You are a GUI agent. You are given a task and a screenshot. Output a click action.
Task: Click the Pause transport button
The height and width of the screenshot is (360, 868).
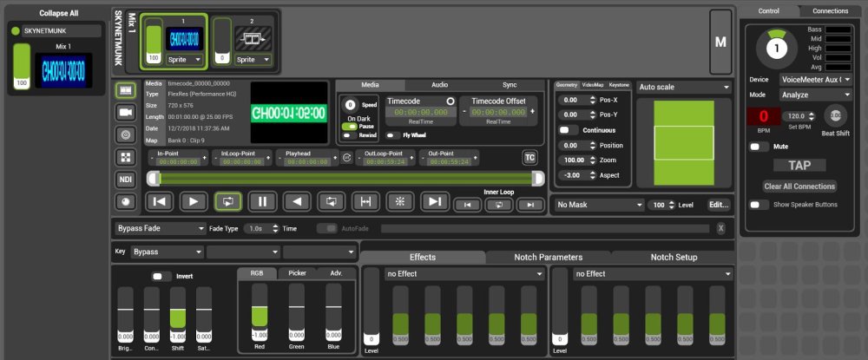pos(262,202)
